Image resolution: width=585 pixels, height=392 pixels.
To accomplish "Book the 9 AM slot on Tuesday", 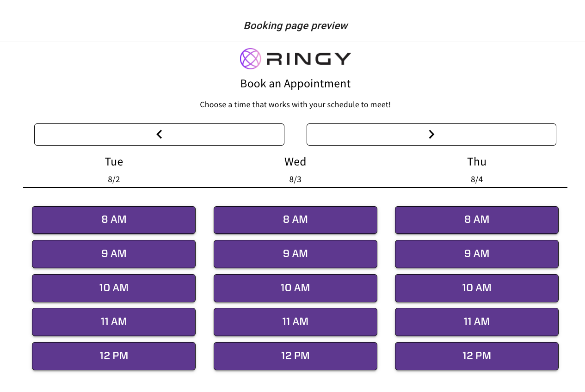I will point(114,254).
